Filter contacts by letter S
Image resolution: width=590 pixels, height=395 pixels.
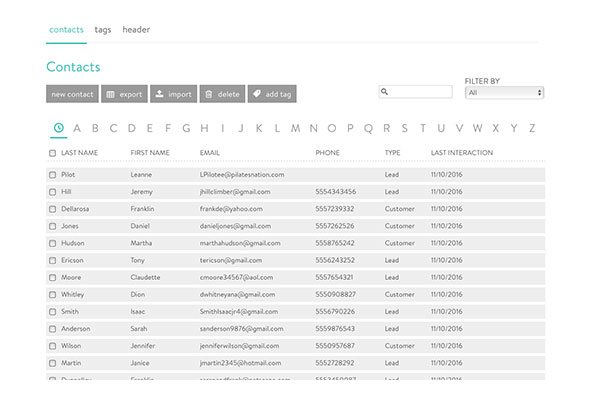click(x=404, y=128)
